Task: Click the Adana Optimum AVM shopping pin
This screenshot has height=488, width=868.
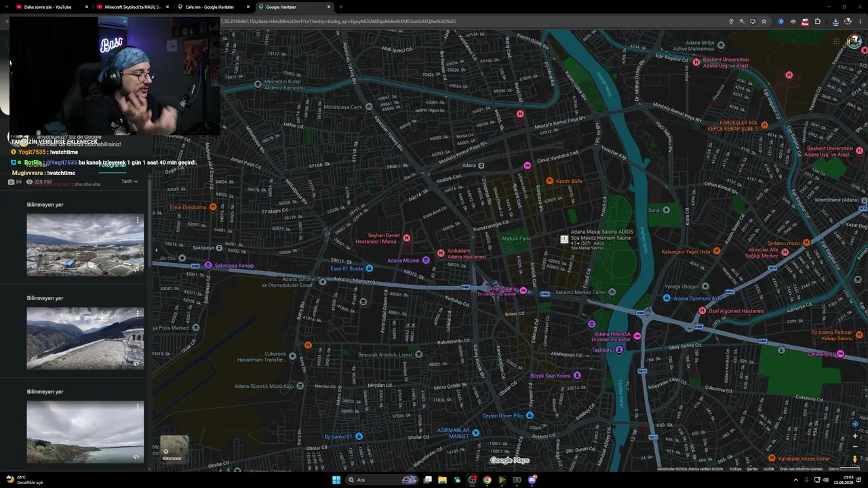Action: 667,298
